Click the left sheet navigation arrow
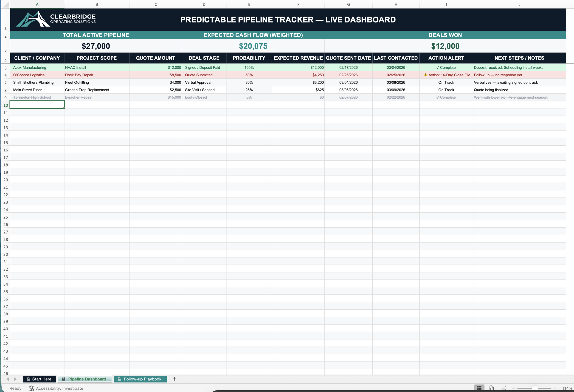This screenshot has height=392, width=574. coord(8,379)
